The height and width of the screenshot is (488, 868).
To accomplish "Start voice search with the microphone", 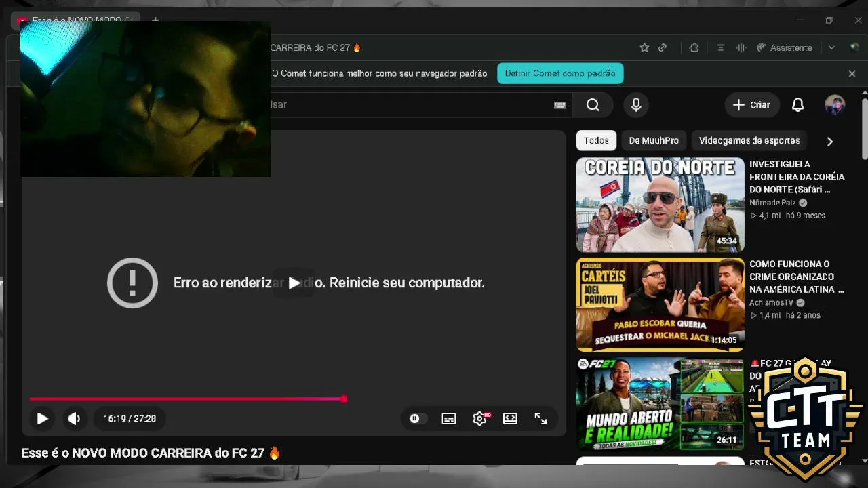I will coord(636,104).
